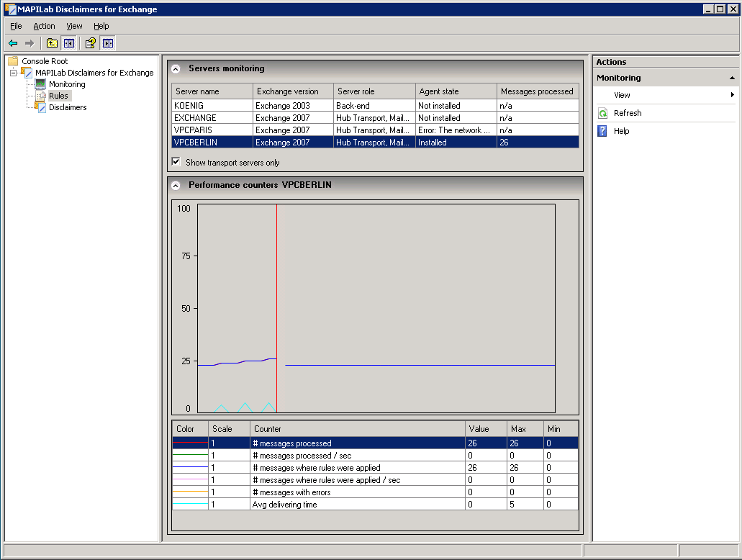The width and height of the screenshot is (742, 560).
Task: Click the Console Root folder icon
Action: coord(13,61)
